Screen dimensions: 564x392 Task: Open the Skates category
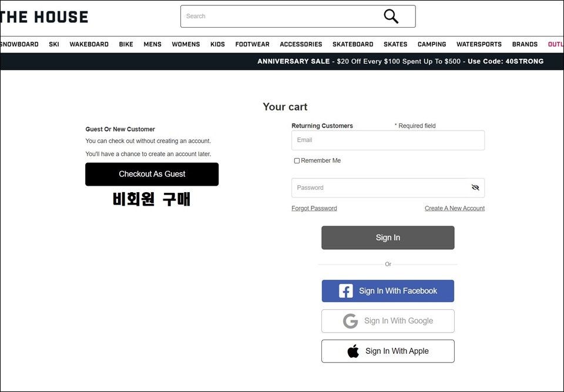[x=395, y=44]
